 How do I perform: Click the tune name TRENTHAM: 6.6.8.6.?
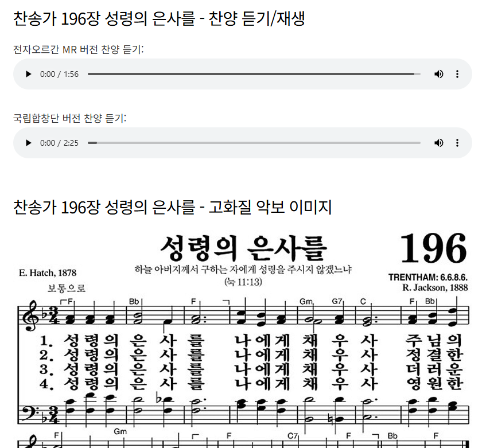click(428, 277)
